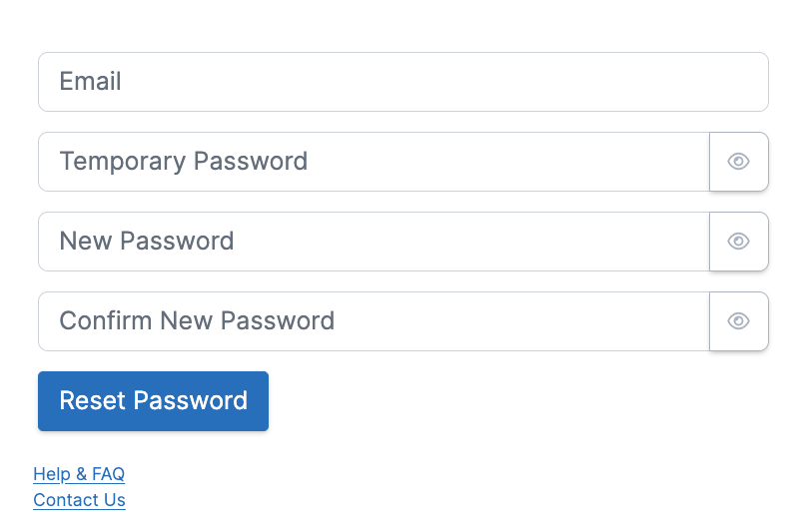This screenshot has height=532, width=798.
Task: Unmask the new password entry
Action: click(x=738, y=242)
